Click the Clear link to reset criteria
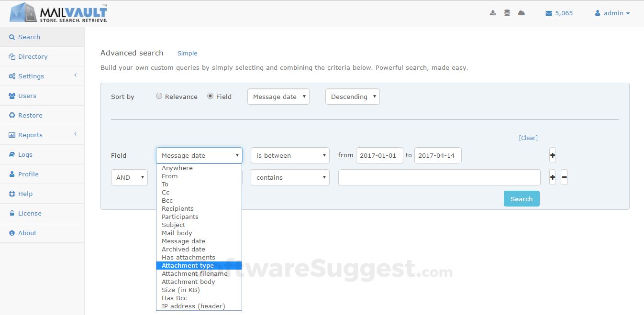644x315 pixels. [528, 138]
